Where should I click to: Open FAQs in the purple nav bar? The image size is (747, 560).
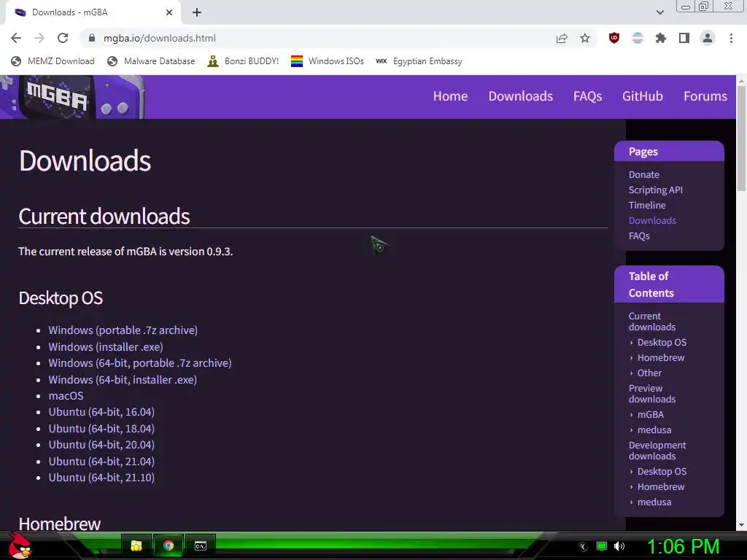(587, 96)
